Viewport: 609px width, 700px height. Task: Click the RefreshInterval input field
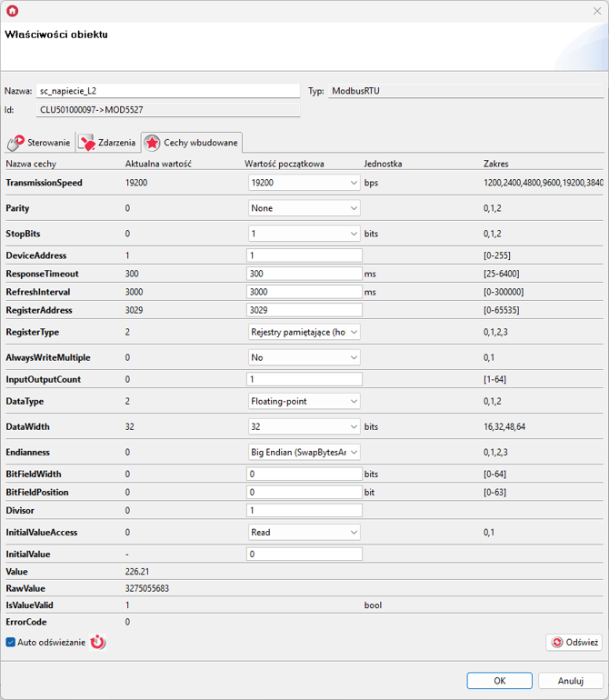[x=304, y=292]
